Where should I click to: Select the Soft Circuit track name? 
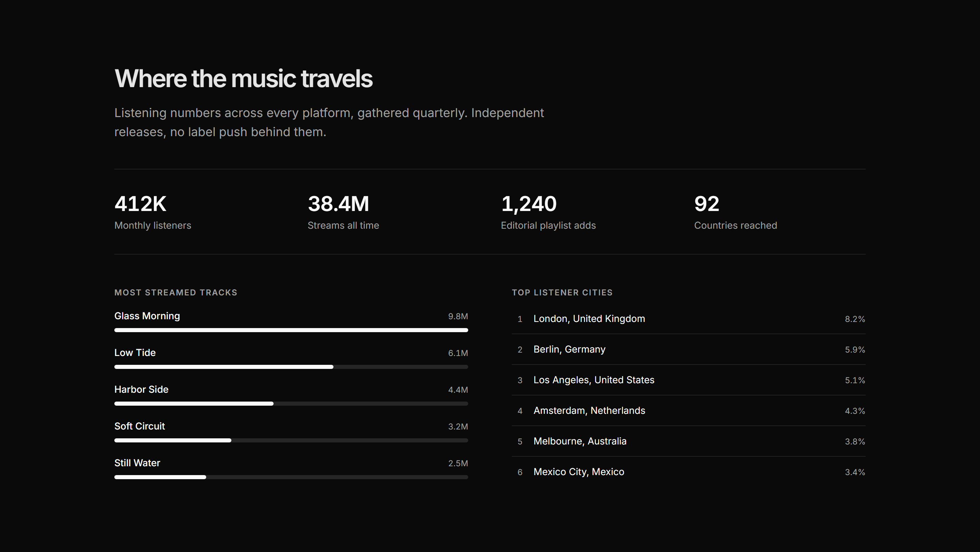tap(140, 426)
